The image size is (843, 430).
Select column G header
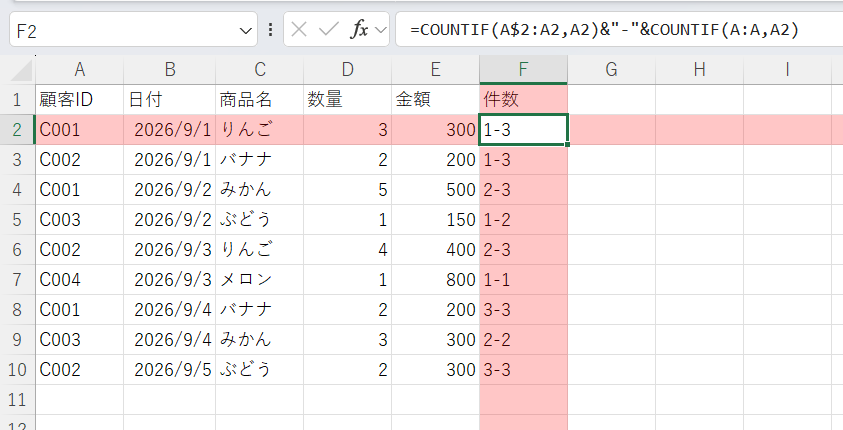611,70
